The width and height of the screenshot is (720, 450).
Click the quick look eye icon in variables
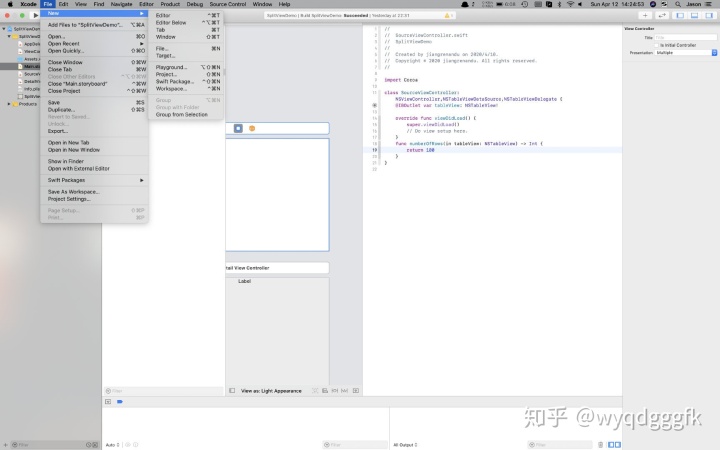point(128,444)
